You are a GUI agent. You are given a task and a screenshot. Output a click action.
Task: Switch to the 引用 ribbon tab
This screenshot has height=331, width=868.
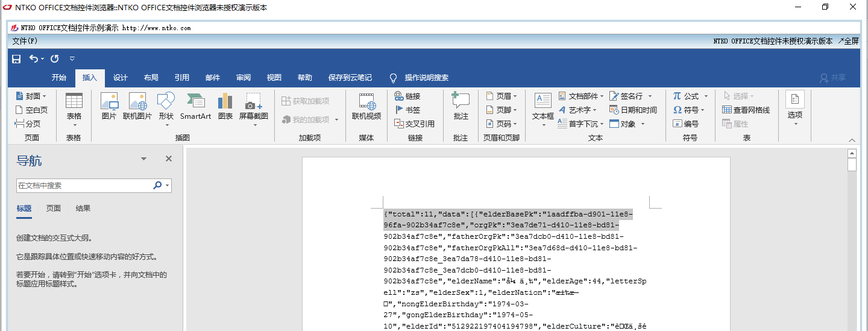[182, 78]
